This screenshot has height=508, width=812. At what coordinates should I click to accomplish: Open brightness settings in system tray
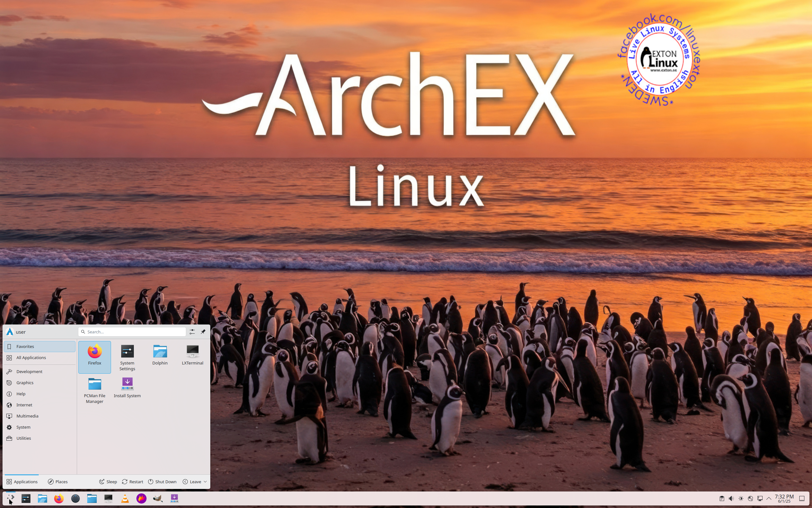tap(741, 498)
